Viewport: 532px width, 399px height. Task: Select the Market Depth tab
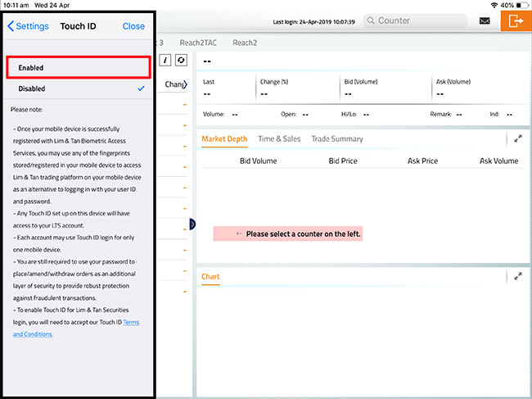click(224, 139)
